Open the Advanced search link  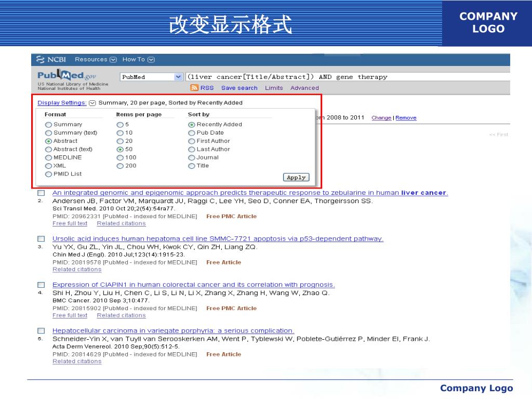point(304,88)
